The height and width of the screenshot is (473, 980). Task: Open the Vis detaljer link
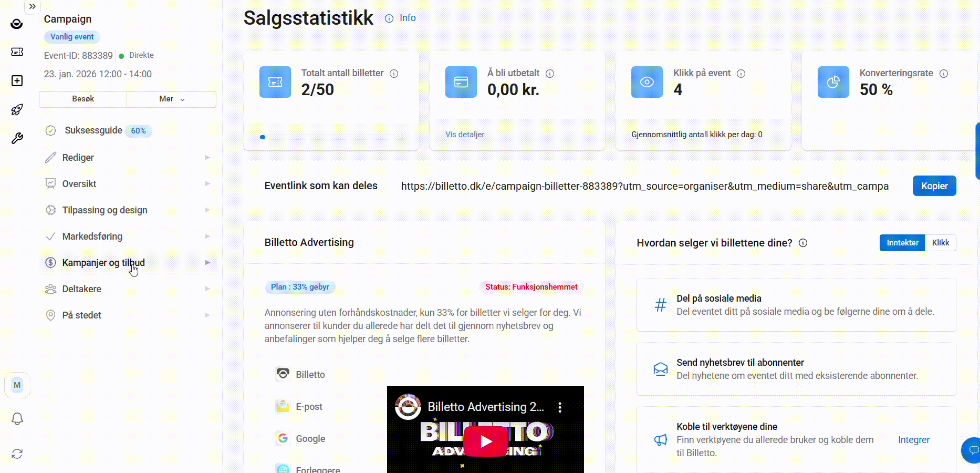coord(465,135)
